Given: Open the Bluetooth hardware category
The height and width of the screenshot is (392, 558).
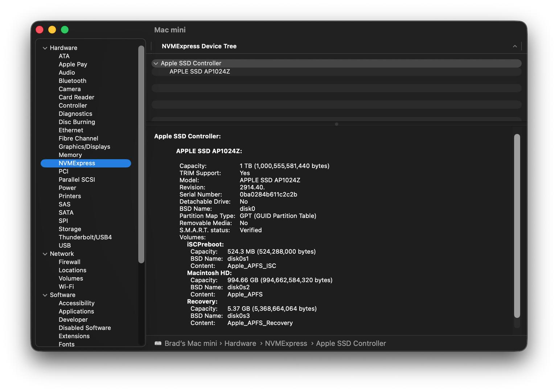Looking at the screenshot, I should 72,81.
